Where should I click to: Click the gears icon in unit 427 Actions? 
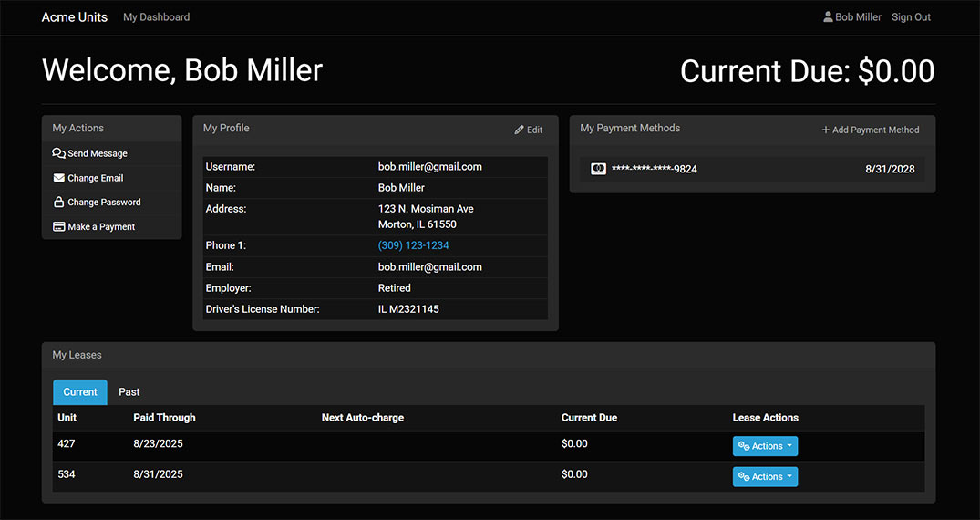pos(744,446)
